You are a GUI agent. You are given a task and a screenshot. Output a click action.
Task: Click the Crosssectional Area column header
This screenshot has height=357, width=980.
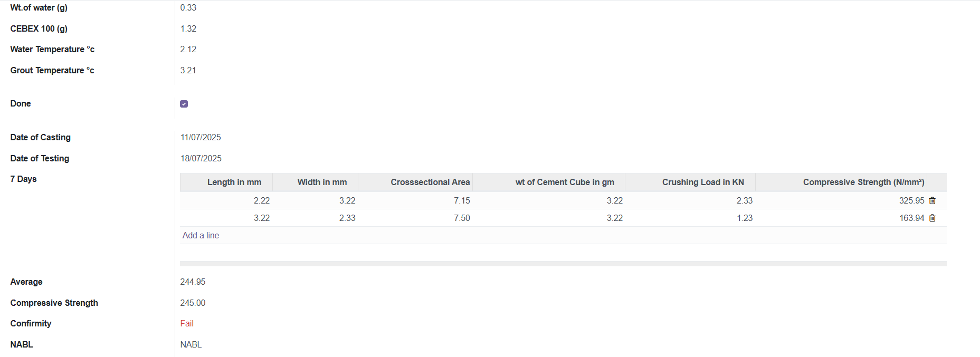click(x=430, y=182)
